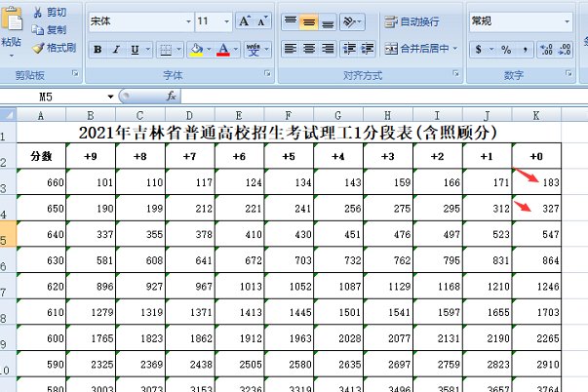Open the font color dropdown arrow
Screen dimensions: 588x392
click(x=236, y=49)
